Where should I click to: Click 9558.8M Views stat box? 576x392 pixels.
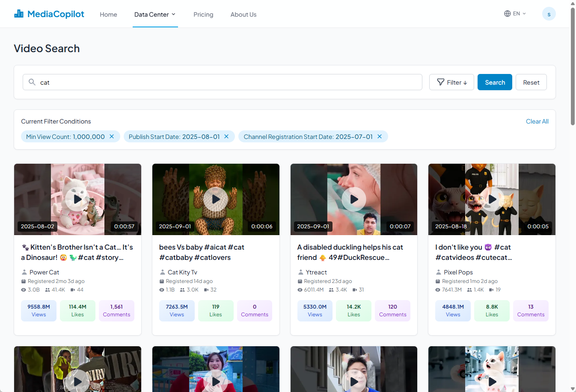coord(39,311)
